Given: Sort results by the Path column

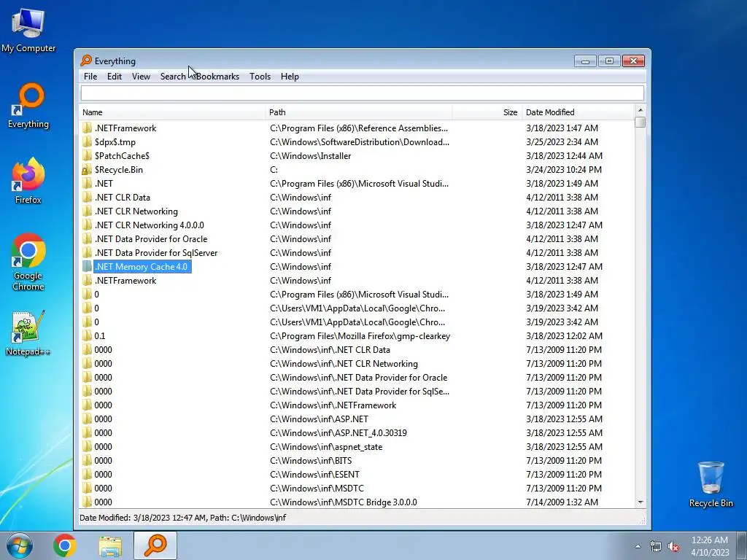Looking at the screenshot, I should [x=358, y=112].
